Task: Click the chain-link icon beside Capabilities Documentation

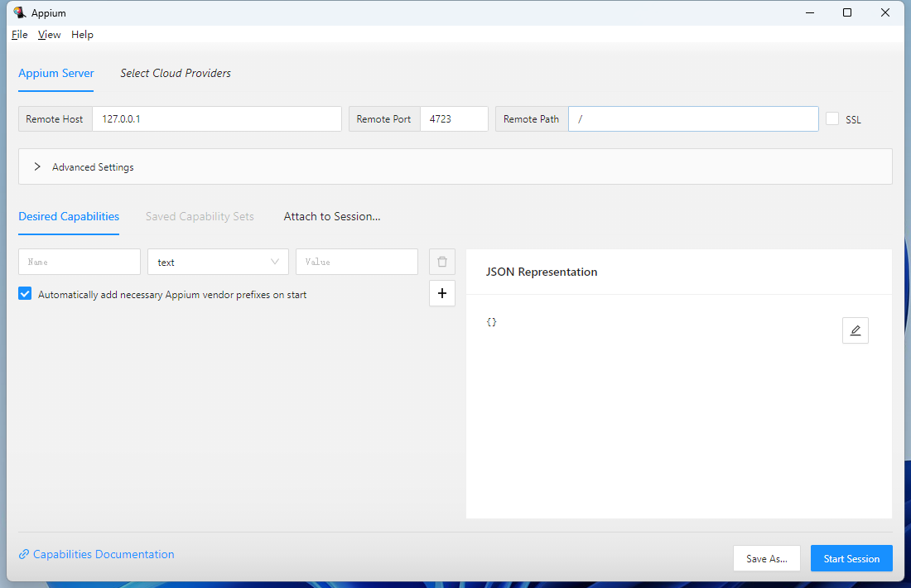Action: point(24,554)
